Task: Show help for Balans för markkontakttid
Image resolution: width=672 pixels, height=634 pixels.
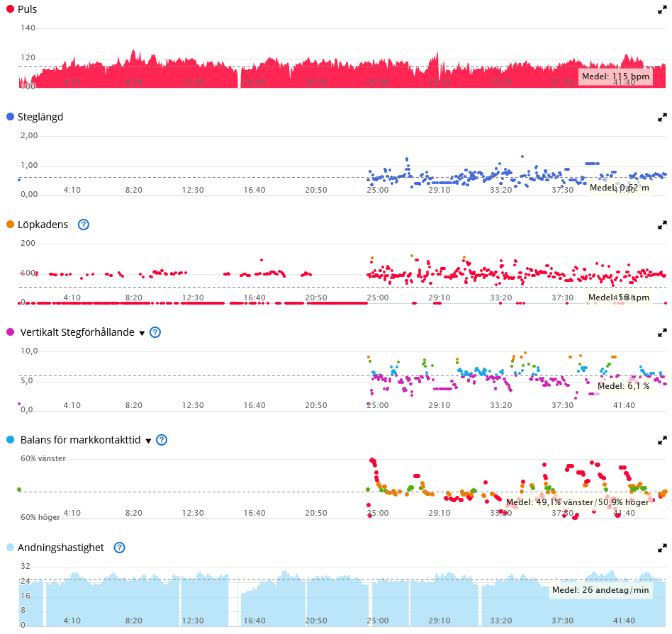Action: [162, 440]
